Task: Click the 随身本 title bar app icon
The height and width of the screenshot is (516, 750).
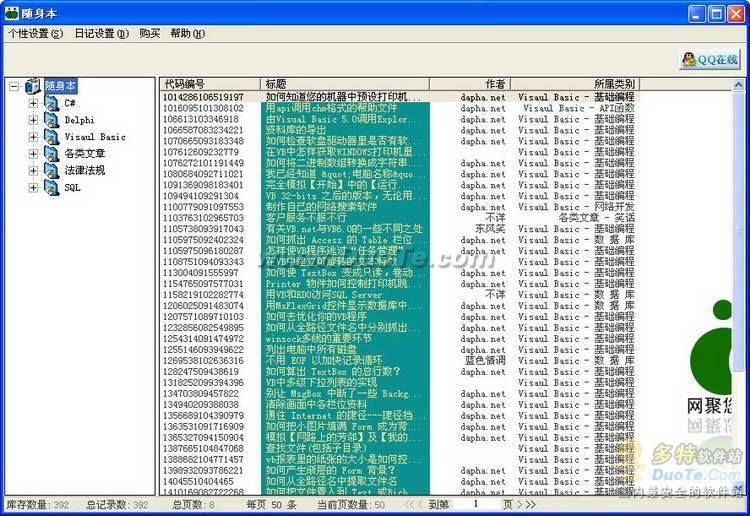Action: coord(11,13)
